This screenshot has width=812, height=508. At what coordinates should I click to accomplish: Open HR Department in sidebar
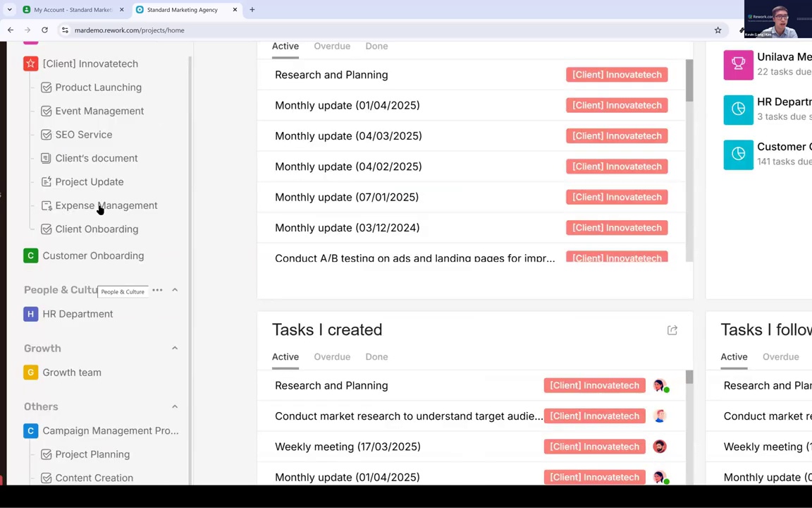(x=78, y=314)
